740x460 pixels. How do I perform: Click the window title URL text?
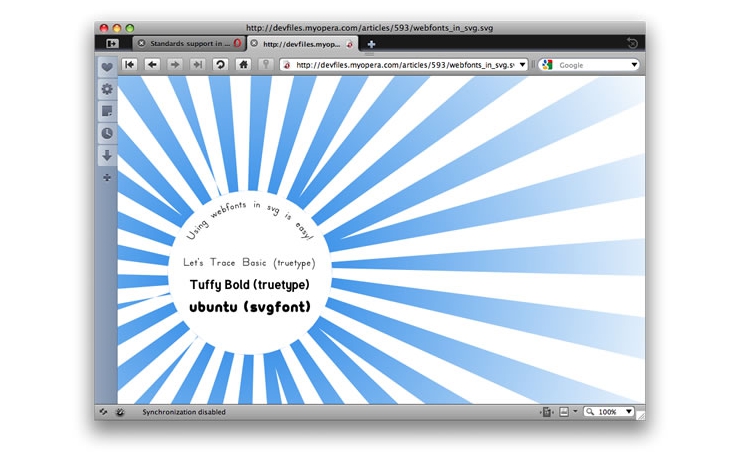[370, 28]
